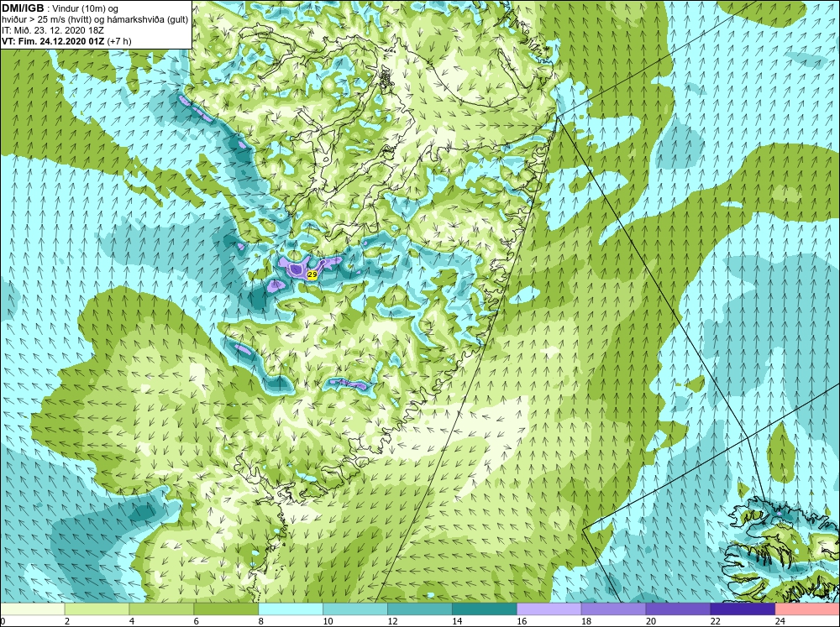The width and height of the screenshot is (840, 627).
Task: Select the pale cream 0–2 m/s legend swatch
Action: 32,609
